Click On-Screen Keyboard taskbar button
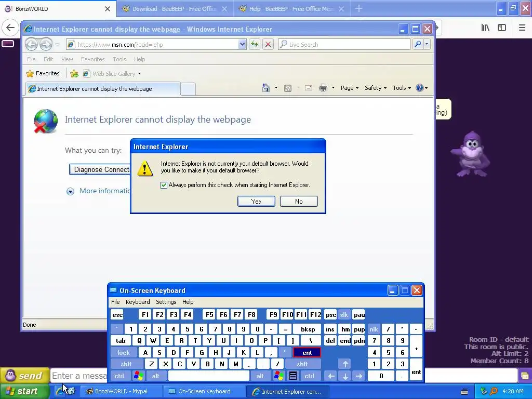Viewport: 532px width, 399px height. 204,391
